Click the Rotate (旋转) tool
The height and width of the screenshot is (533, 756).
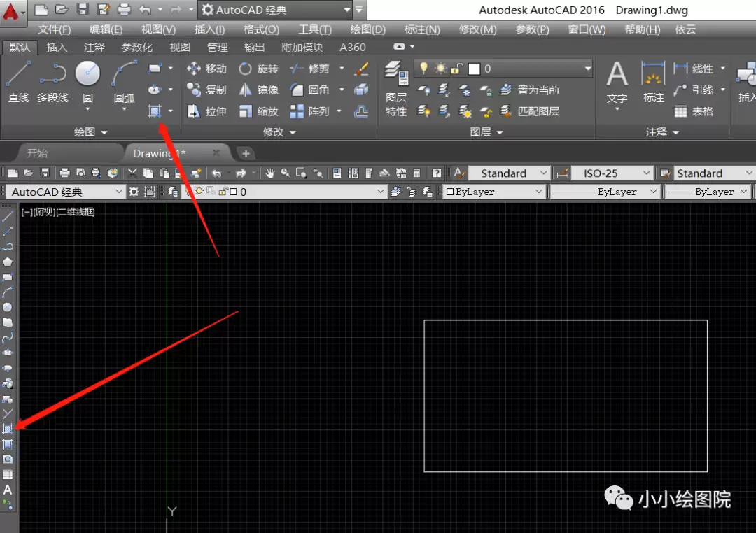258,69
